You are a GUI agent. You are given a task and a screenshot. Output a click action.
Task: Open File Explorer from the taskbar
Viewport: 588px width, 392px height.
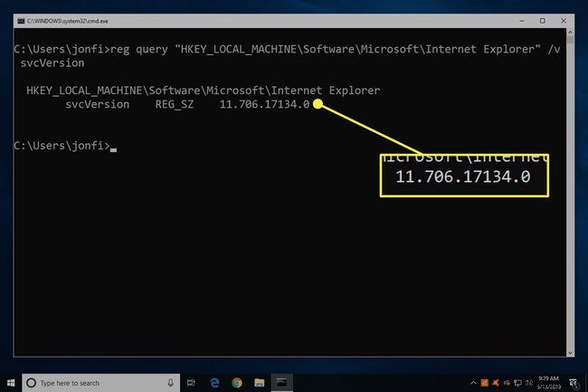point(259,383)
